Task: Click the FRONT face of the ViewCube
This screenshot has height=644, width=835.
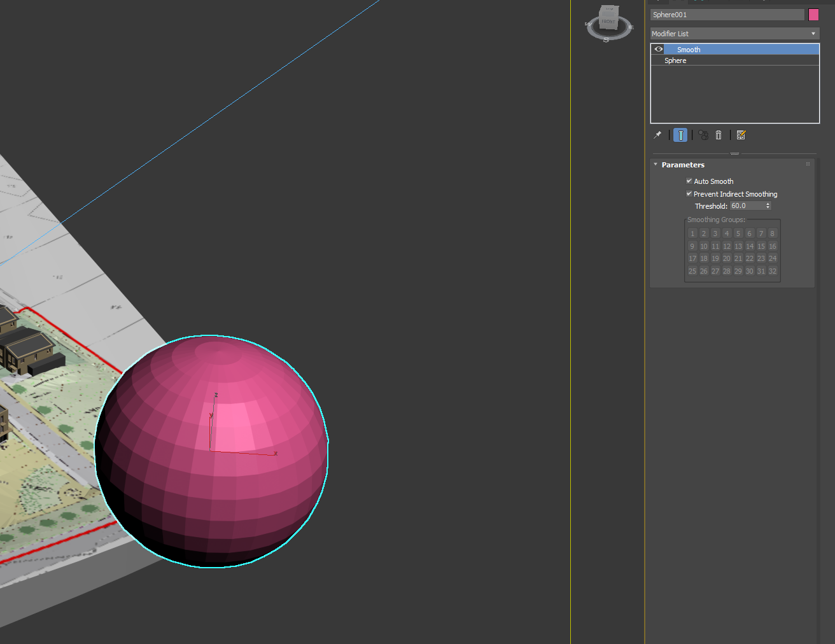Action: pos(608,21)
